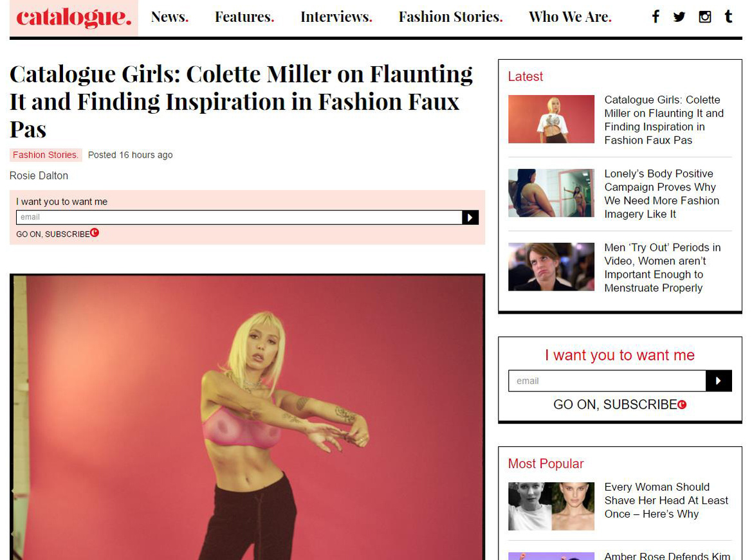Open the Men 'Try Out' Periods thumbnail
The width and height of the screenshot is (752, 560).
click(x=551, y=267)
